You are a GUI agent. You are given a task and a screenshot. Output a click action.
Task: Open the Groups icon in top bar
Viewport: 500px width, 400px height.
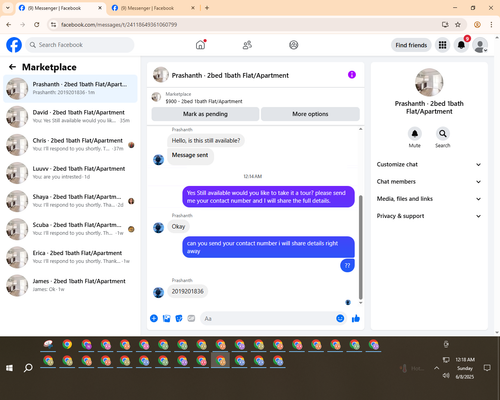point(293,45)
